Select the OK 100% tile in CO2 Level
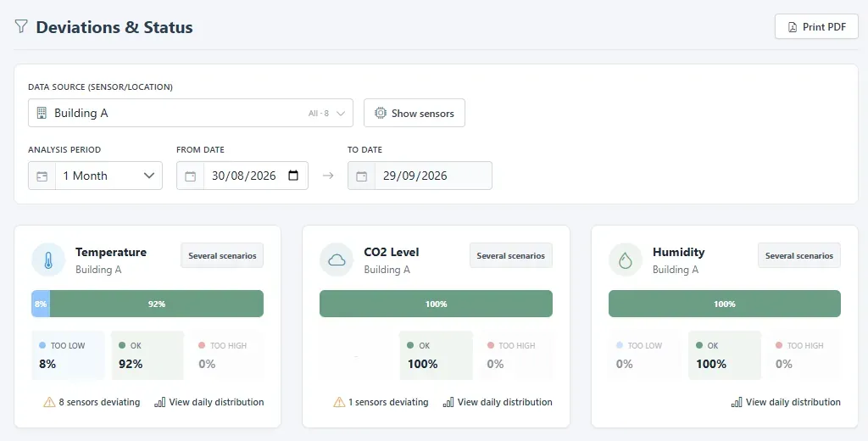868x441 pixels. (x=437, y=355)
